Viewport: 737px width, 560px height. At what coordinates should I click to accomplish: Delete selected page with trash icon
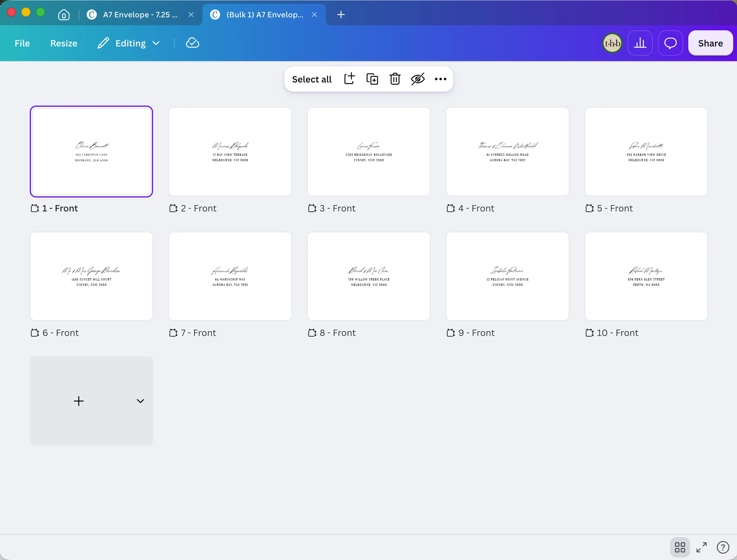395,79
